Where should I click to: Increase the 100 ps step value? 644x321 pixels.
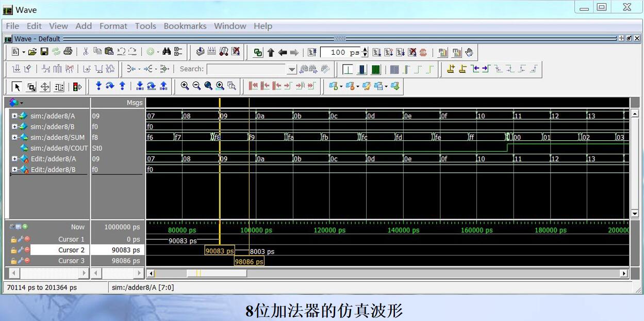[365, 50]
